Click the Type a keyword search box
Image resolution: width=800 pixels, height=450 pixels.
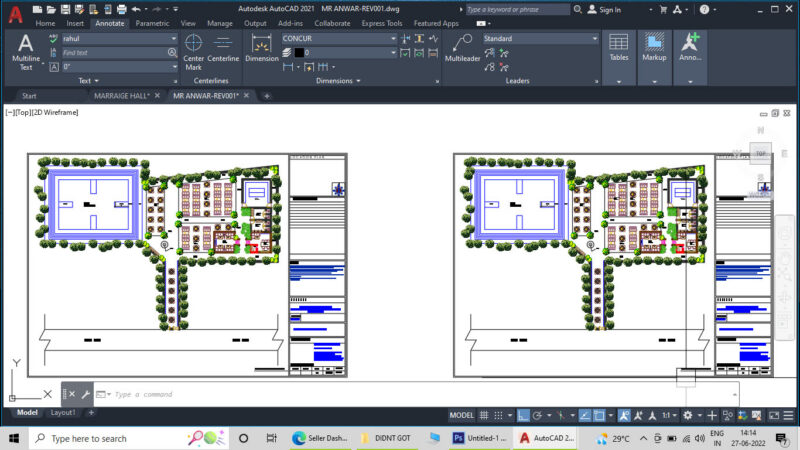point(517,10)
